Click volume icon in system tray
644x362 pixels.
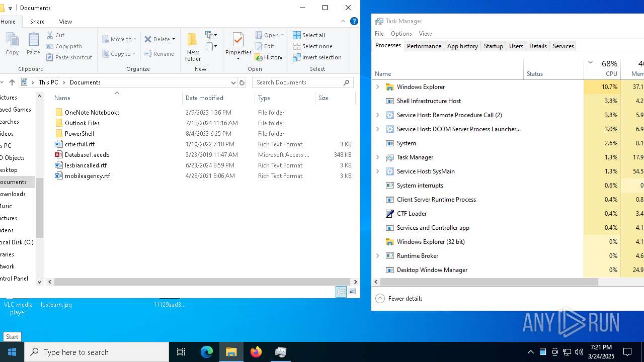579,352
